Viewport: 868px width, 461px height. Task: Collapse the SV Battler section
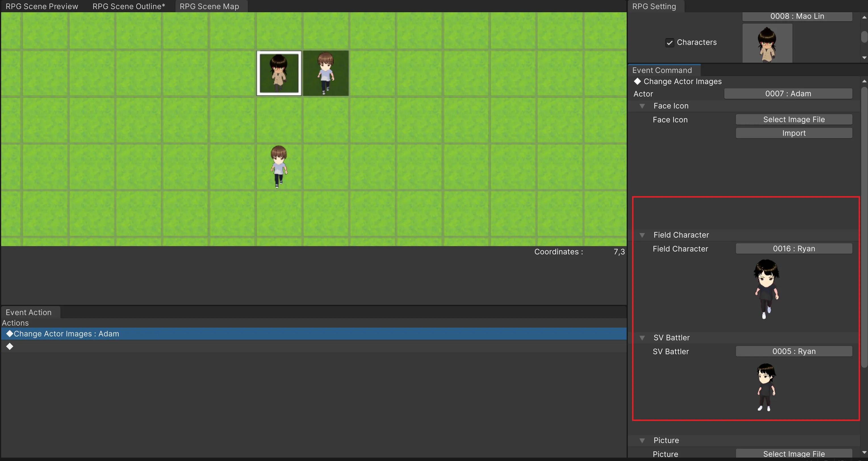642,338
